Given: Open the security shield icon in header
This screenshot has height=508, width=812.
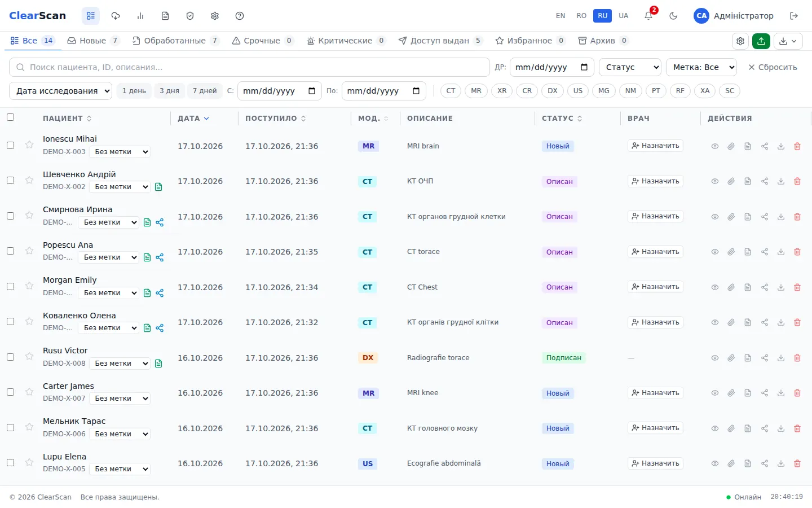Looking at the screenshot, I should click(190, 16).
